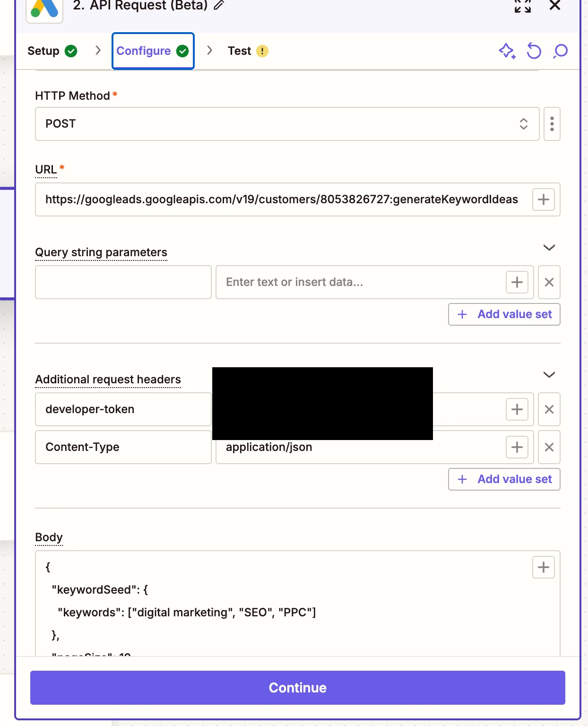The width and height of the screenshot is (588, 726).
Task: Click into the Body JSON text area
Action: click(298, 603)
